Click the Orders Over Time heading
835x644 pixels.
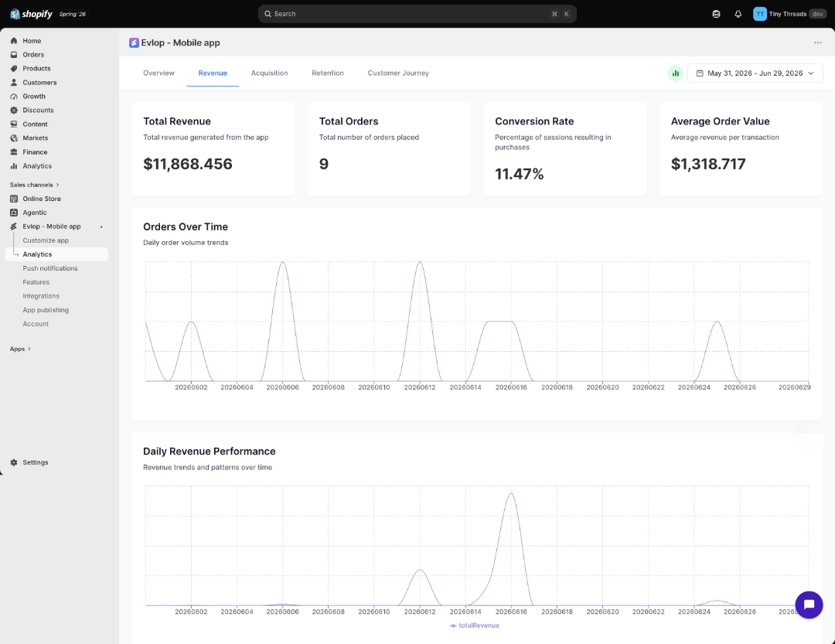point(186,227)
